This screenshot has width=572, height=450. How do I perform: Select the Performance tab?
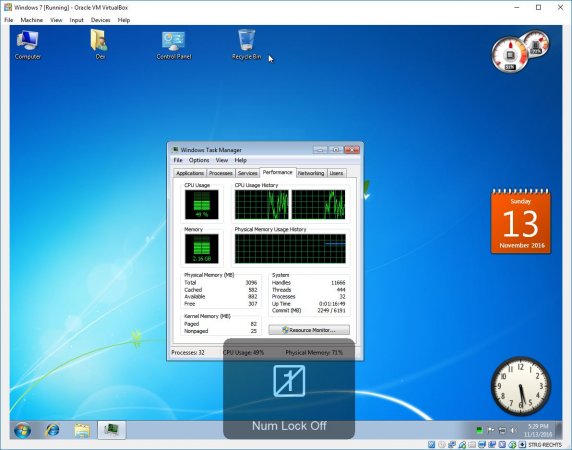point(277,172)
